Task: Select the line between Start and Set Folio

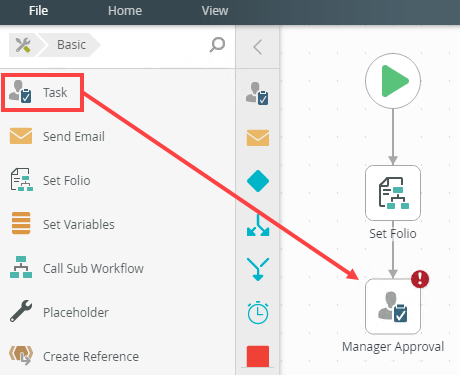Action: (393, 137)
